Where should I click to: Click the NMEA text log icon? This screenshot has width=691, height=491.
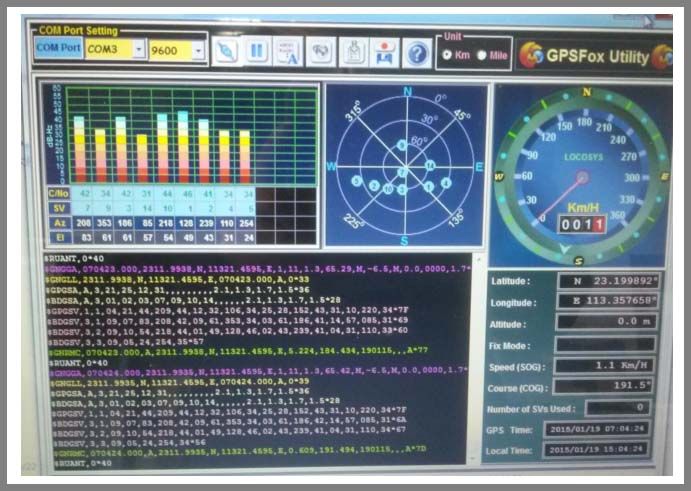pos(288,51)
